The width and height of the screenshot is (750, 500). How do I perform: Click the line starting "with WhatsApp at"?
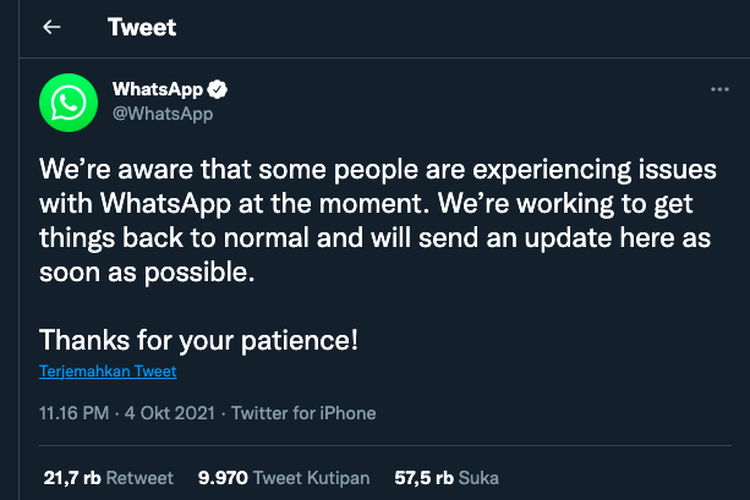click(x=366, y=204)
